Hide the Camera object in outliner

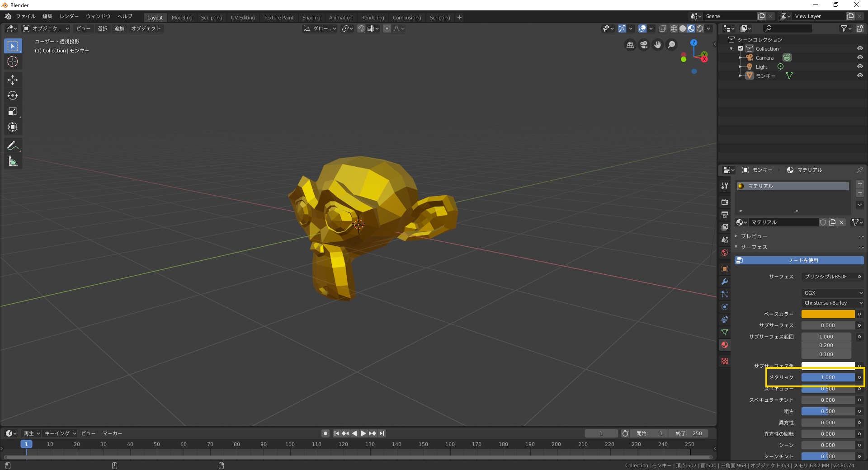point(860,57)
